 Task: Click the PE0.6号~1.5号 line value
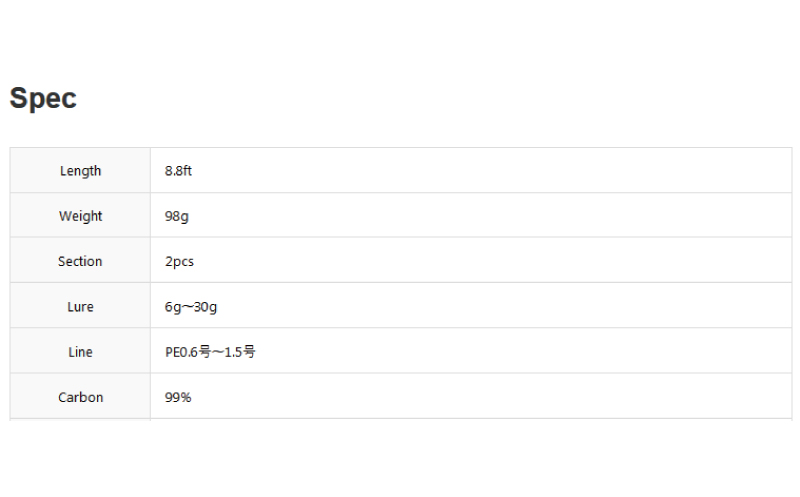point(210,352)
